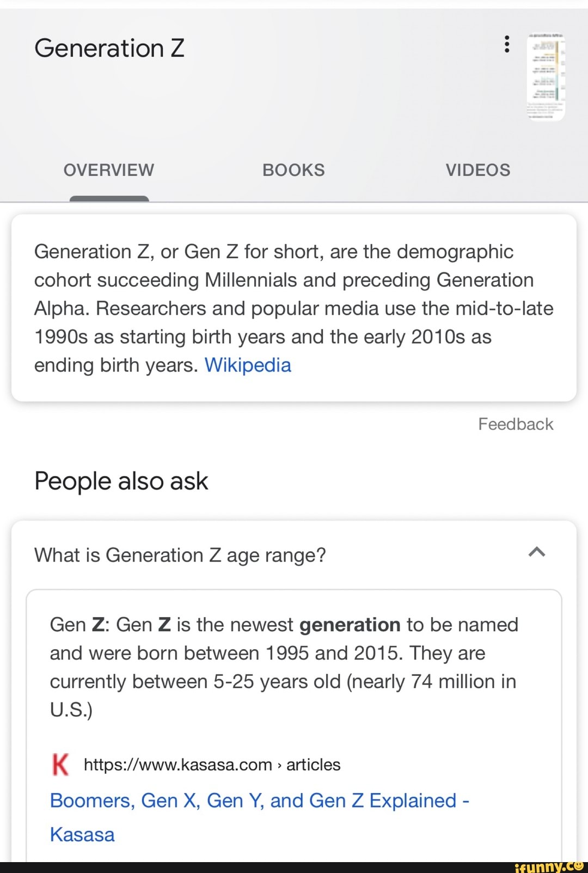Screen dimensions: 588x873
Task: Open 'Boomers, Gen X, Gen Y, and Gen Z Explained' result
Action: click(x=260, y=801)
